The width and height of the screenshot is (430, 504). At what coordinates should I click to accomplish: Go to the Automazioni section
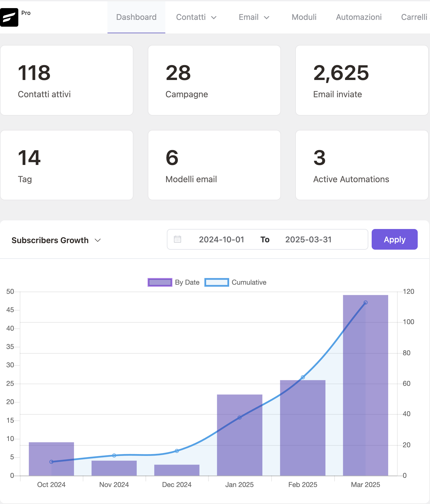(359, 17)
